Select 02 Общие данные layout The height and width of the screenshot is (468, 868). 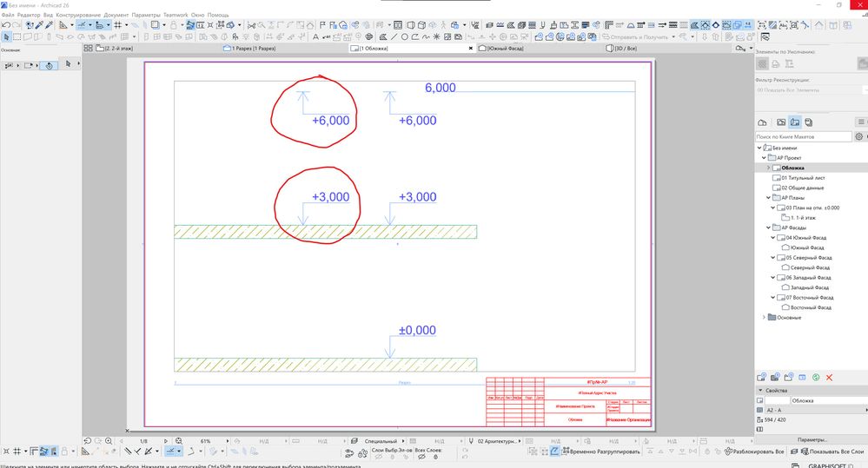pyautogui.click(x=803, y=188)
